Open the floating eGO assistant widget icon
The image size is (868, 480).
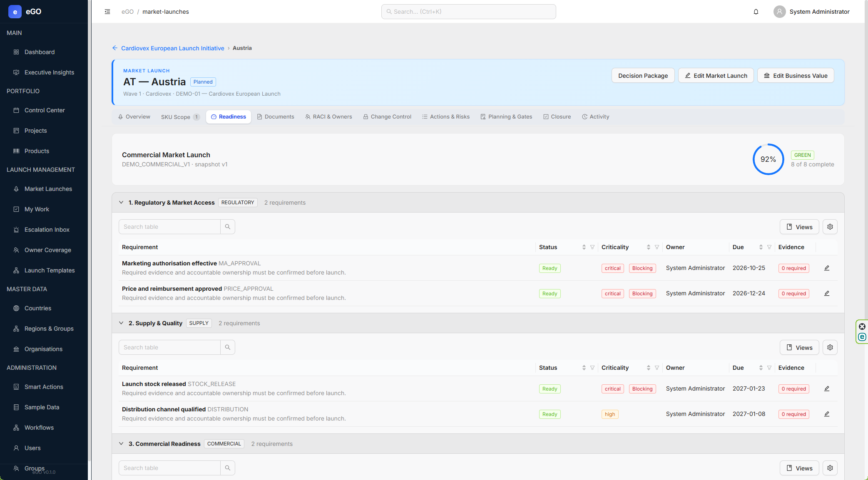(x=862, y=337)
